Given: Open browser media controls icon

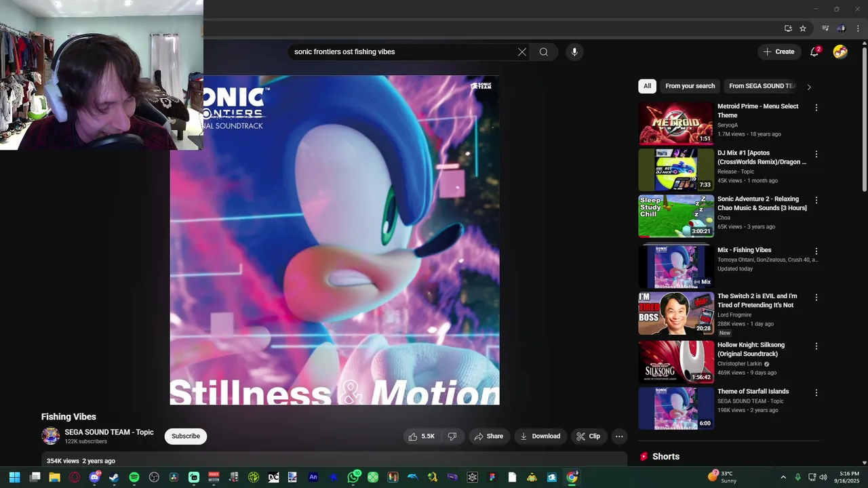Looking at the screenshot, I should click(825, 28).
